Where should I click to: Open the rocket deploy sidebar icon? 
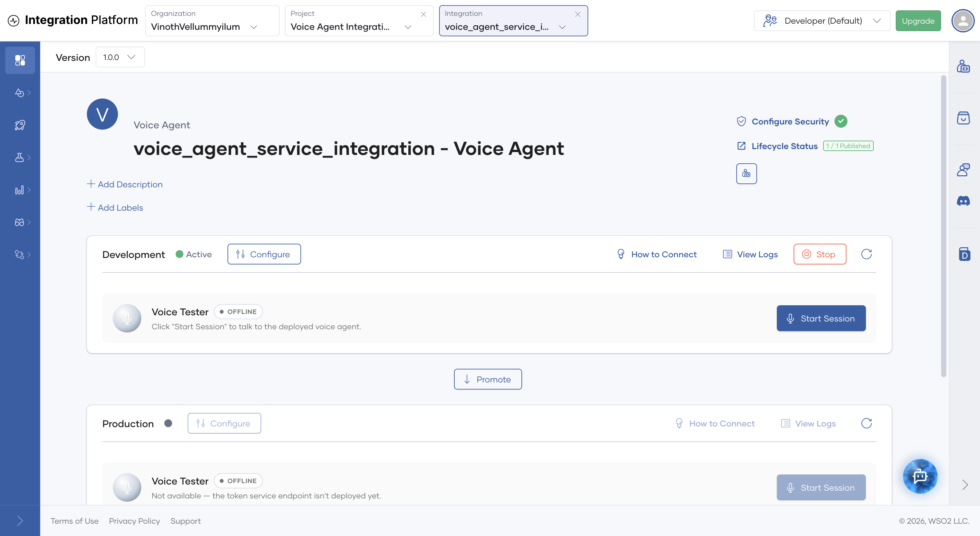[x=20, y=125]
